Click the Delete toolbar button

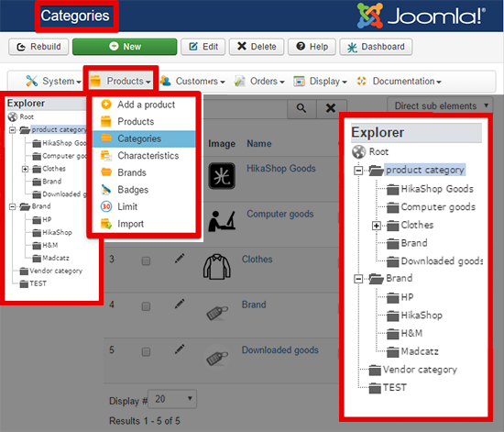pyautogui.click(x=257, y=47)
